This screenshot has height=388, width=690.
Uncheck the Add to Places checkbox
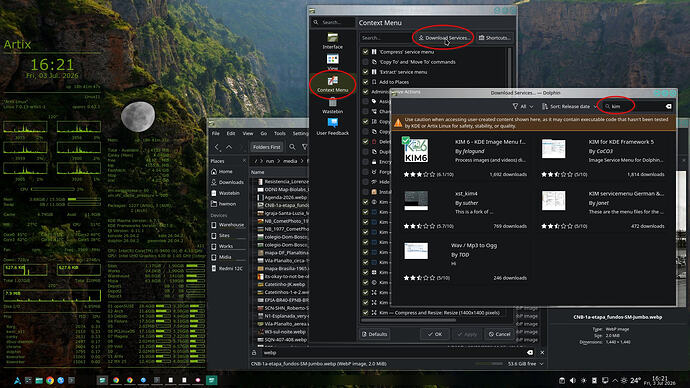click(x=365, y=82)
